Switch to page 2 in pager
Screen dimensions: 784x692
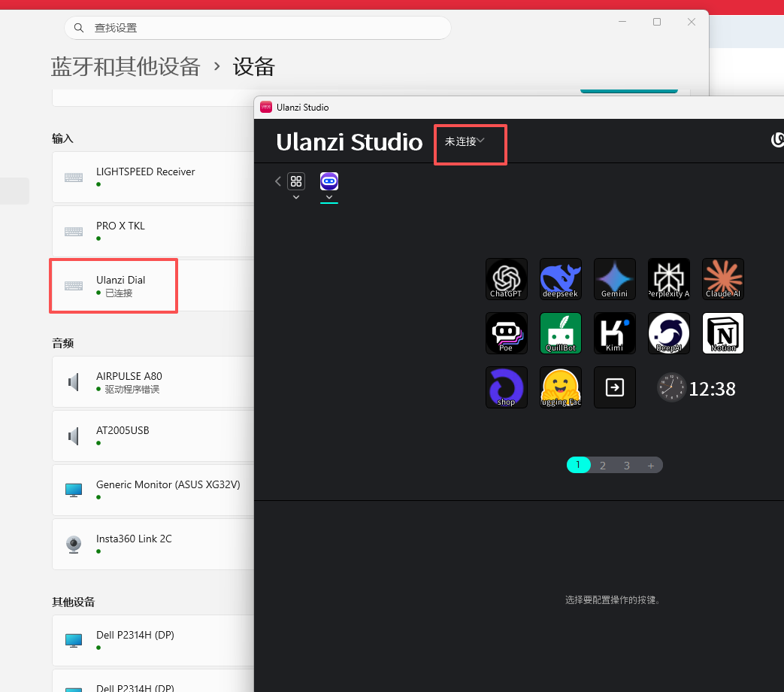coord(603,466)
